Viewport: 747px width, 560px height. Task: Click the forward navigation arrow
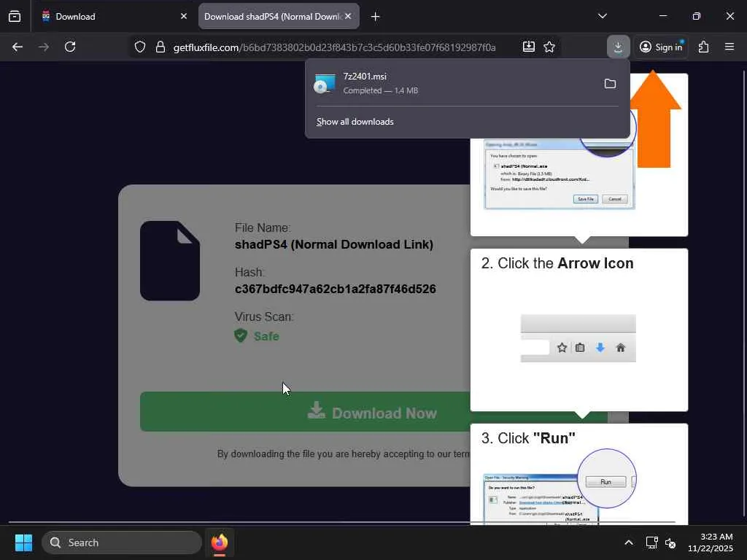point(43,47)
